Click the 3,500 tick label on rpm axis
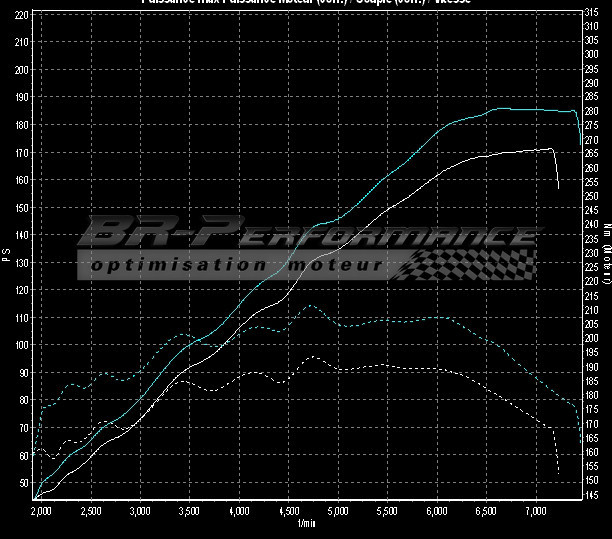 click(189, 510)
